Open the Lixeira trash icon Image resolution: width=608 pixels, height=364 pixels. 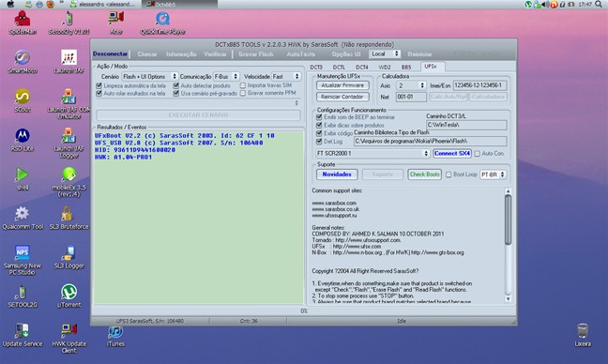pos(583,335)
